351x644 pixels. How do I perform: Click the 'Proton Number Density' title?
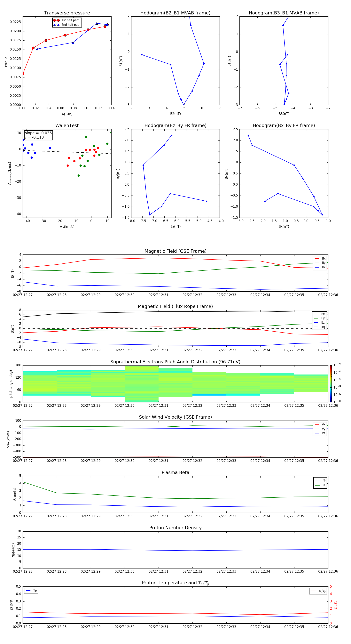[x=175, y=528]
